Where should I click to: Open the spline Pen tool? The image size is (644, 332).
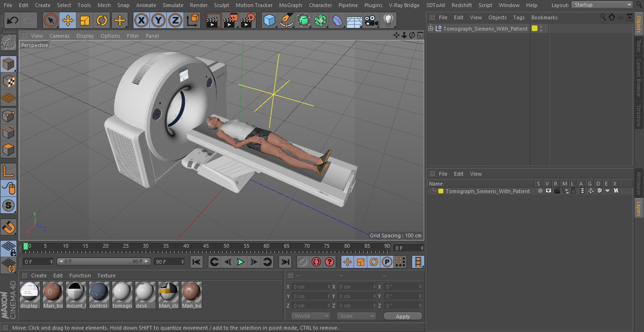286,20
